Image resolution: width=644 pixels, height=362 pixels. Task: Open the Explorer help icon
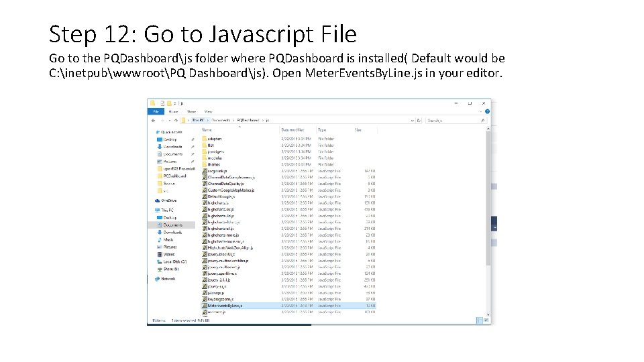tap(487, 111)
